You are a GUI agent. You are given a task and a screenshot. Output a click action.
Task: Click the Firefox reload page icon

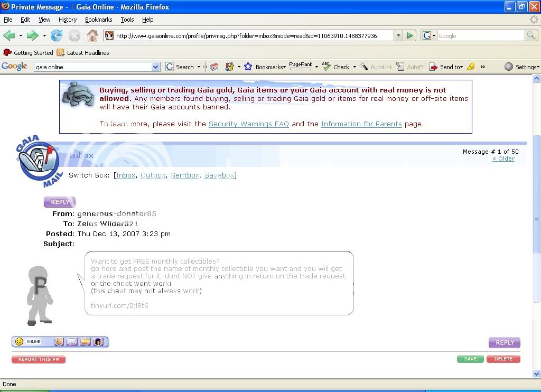(x=57, y=36)
